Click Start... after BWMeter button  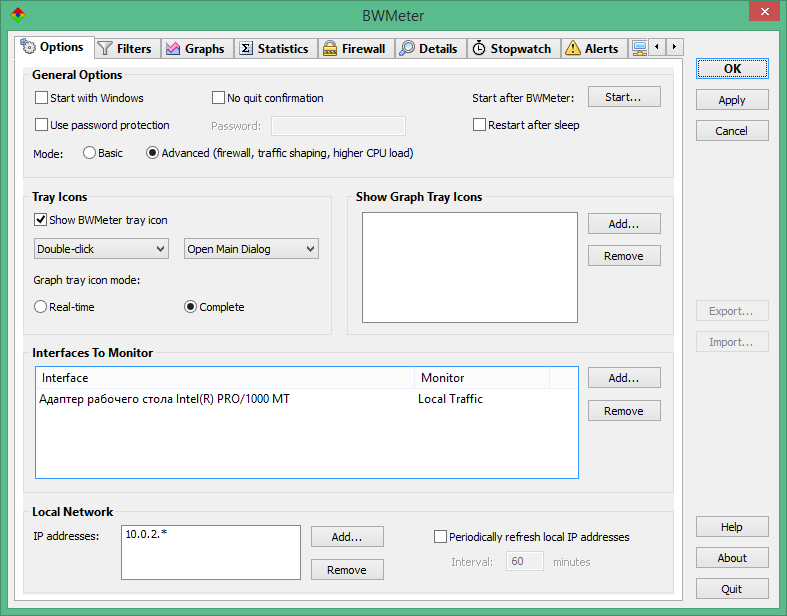[x=624, y=97]
